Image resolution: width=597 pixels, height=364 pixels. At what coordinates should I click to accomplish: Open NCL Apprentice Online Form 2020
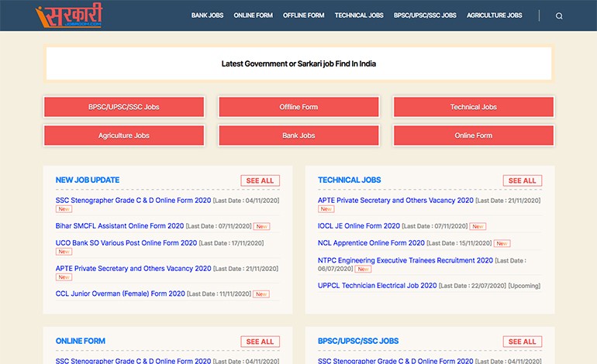pos(371,242)
